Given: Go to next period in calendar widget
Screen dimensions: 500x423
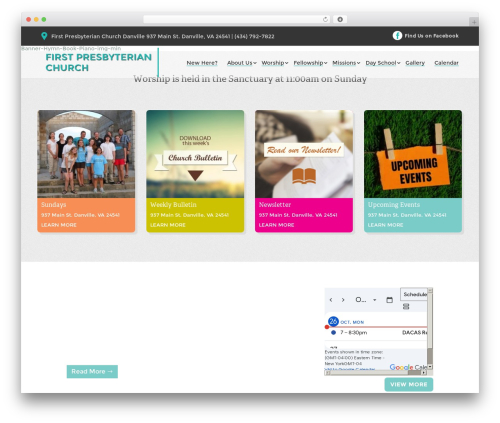Looking at the screenshot, I should point(343,300).
